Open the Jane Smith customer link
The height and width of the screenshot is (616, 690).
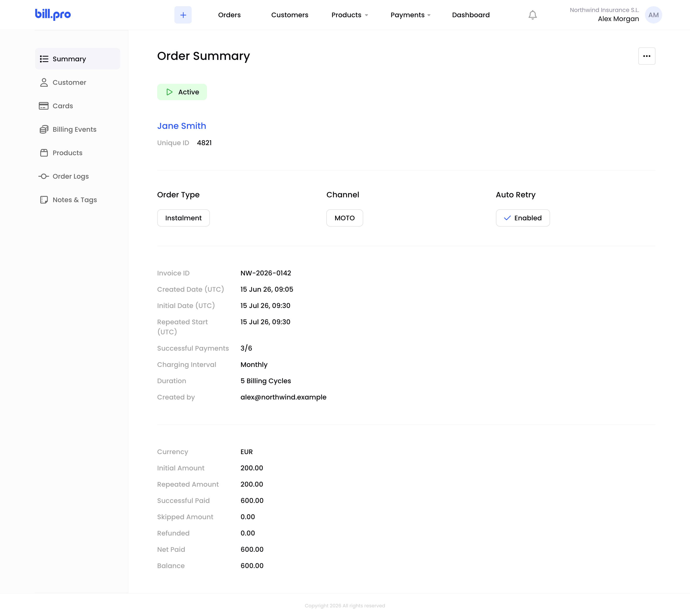[x=181, y=126]
